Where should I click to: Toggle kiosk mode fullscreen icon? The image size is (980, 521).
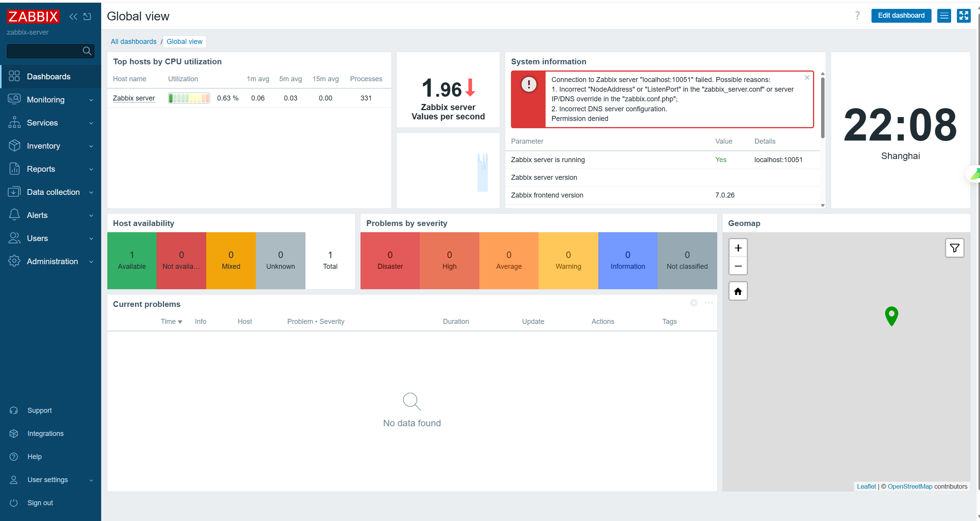pos(964,16)
